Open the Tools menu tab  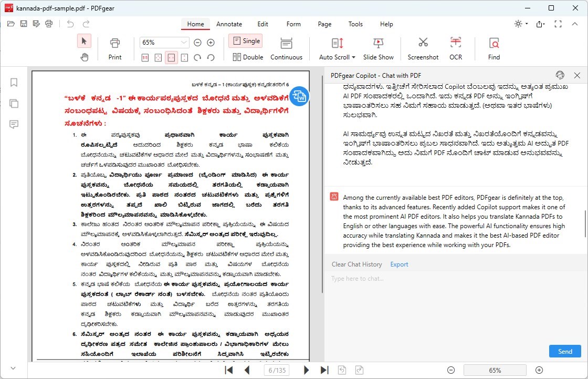(x=355, y=24)
